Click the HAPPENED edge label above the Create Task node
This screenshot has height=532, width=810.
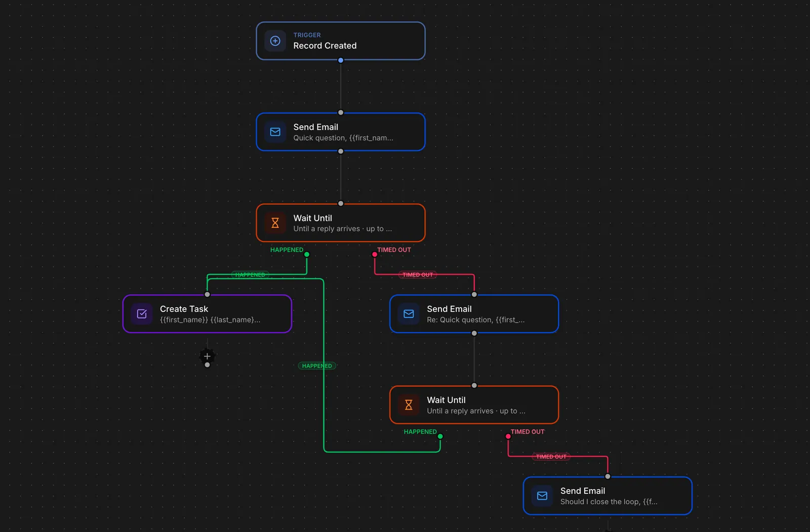click(250, 275)
